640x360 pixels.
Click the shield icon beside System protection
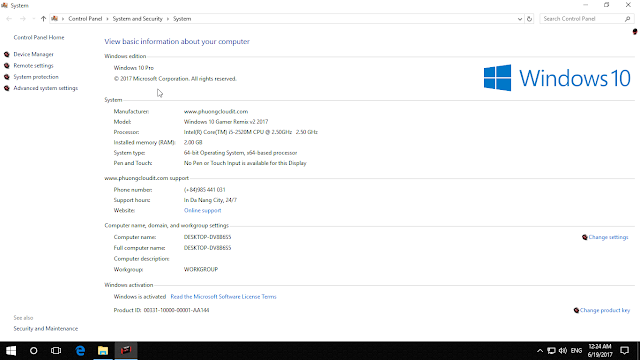[7, 77]
